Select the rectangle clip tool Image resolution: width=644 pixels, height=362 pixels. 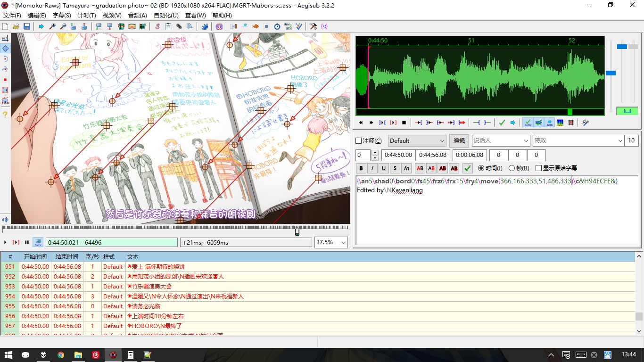pos(5,90)
